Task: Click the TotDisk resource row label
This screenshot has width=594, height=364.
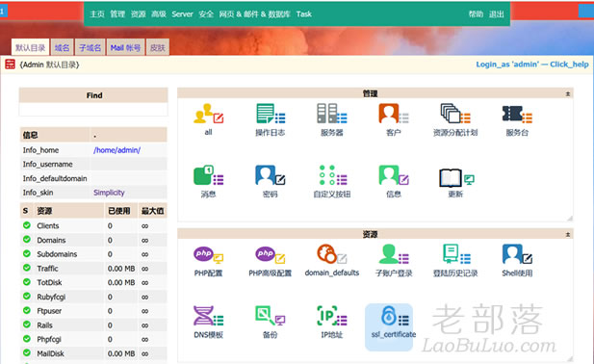Action: [x=49, y=282]
